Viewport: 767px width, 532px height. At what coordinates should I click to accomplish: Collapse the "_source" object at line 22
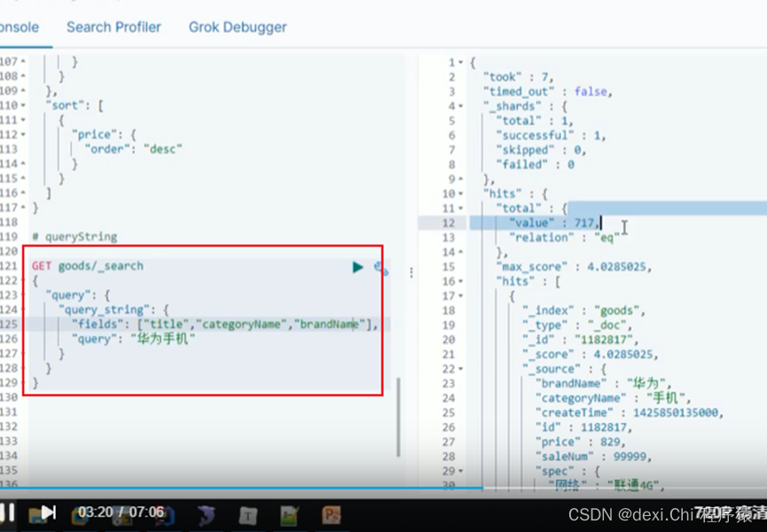click(461, 369)
